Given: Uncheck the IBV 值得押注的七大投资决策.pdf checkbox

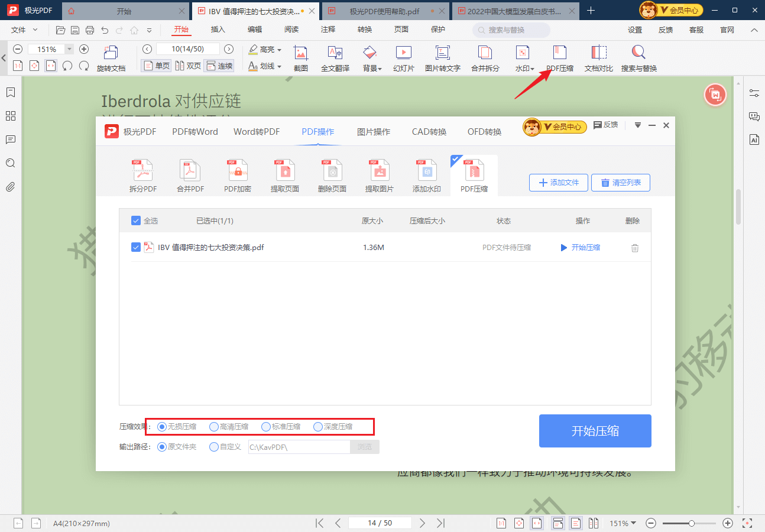Looking at the screenshot, I should pyautogui.click(x=136, y=248).
